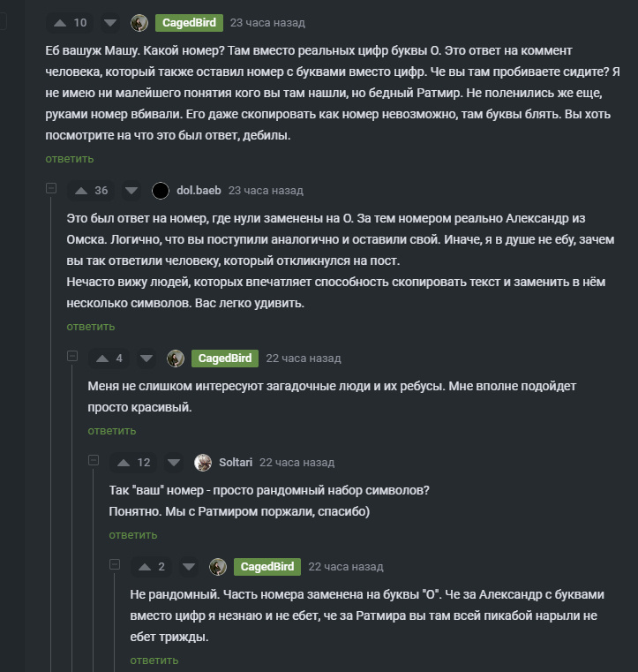Downvote CagedBird's last comment rated 2
The width and height of the screenshot is (638, 672).
point(188,567)
